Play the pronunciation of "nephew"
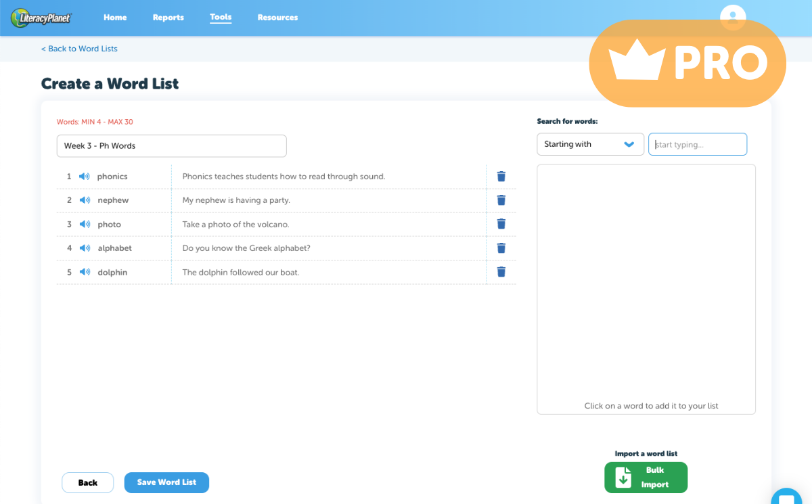 84,200
